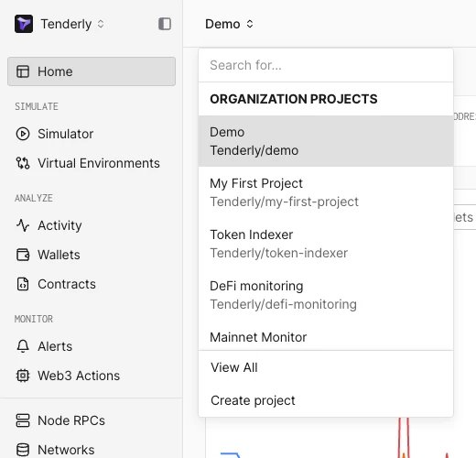Click the Web3 Actions chip icon
Viewport: 476px width, 458px height.
click(x=23, y=376)
